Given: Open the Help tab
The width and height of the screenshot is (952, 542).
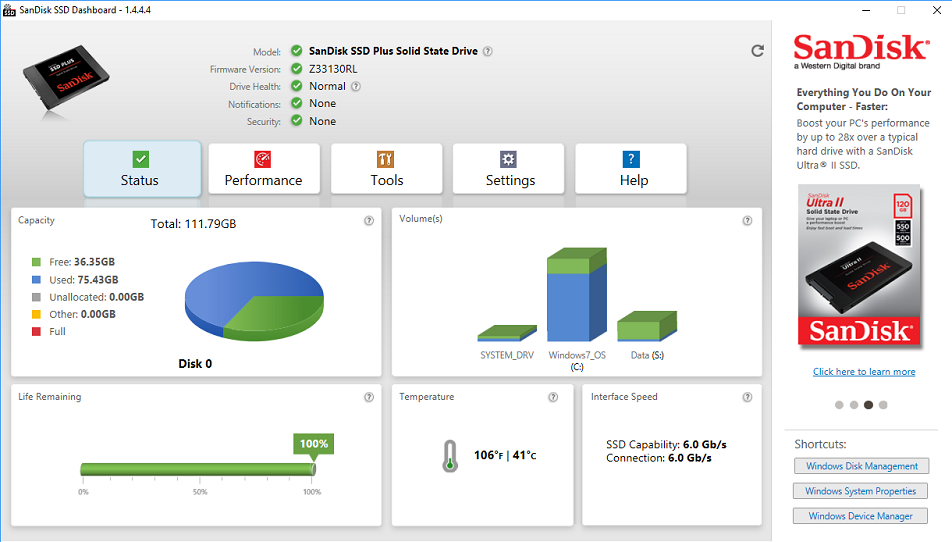Looking at the screenshot, I should click(631, 169).
